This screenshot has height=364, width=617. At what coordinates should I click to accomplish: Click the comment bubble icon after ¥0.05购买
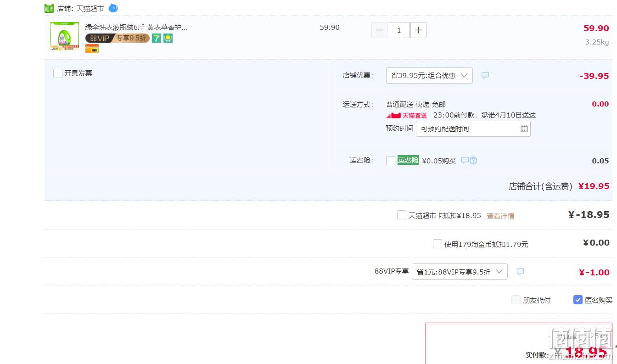pyautogui.click(x=465, y=161)
